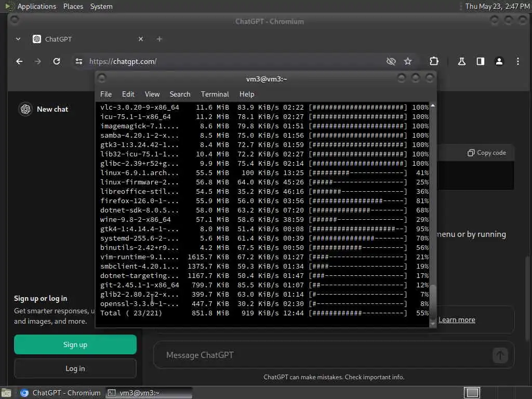Open the terminal Help menu

247,95
